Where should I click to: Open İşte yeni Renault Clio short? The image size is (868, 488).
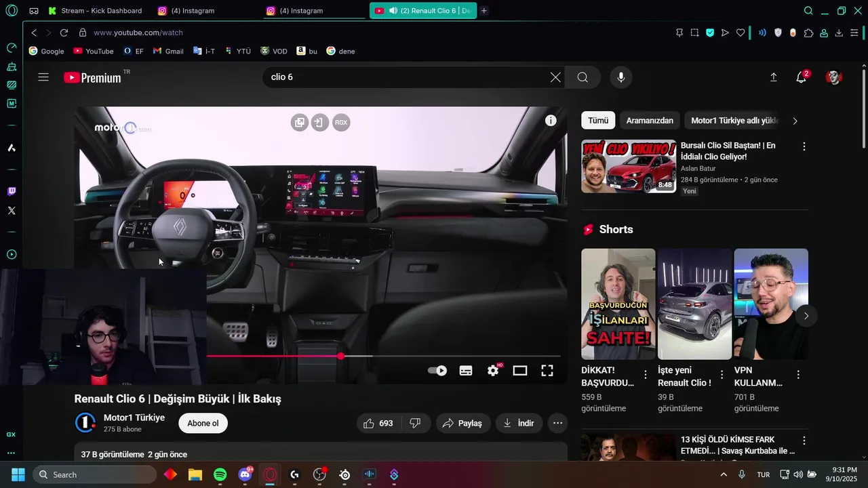[694, 304]
